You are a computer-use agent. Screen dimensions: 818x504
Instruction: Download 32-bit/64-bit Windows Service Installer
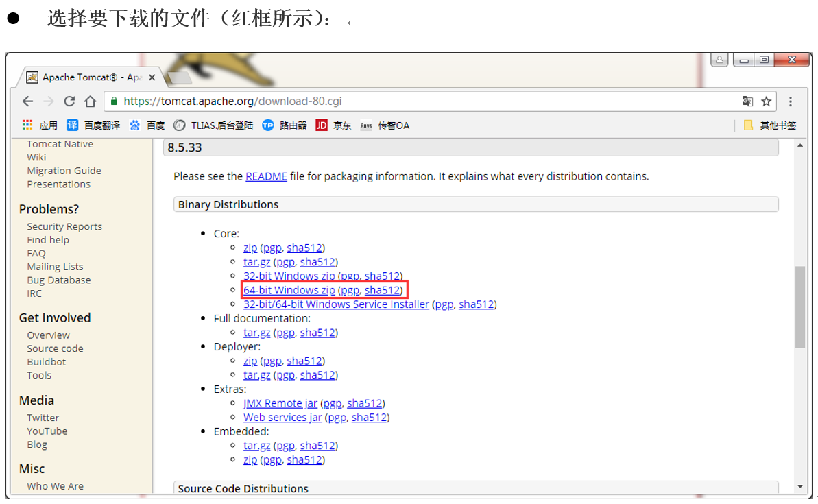point(336,304)
